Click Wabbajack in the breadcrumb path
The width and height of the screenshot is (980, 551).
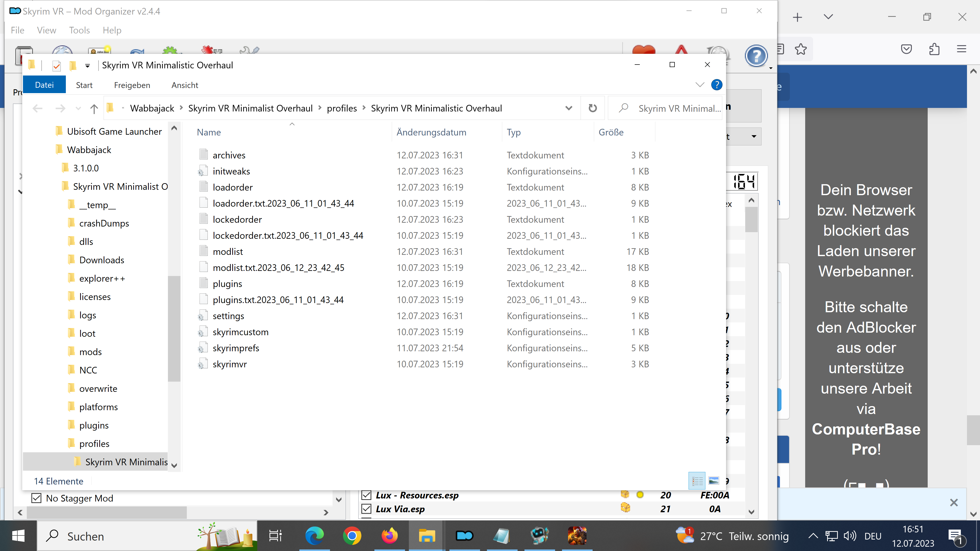click(x=152, y=108)
